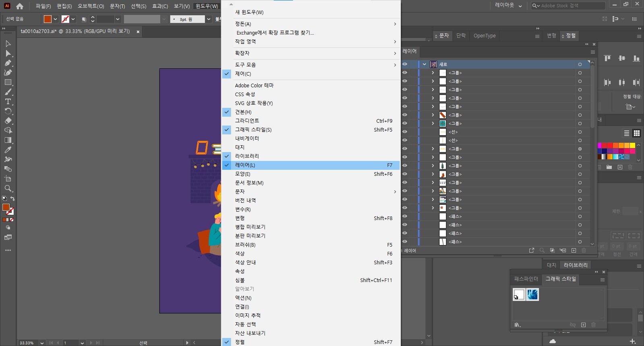
Task: Create new layer in Layers panel
Action: coord(574,250)
